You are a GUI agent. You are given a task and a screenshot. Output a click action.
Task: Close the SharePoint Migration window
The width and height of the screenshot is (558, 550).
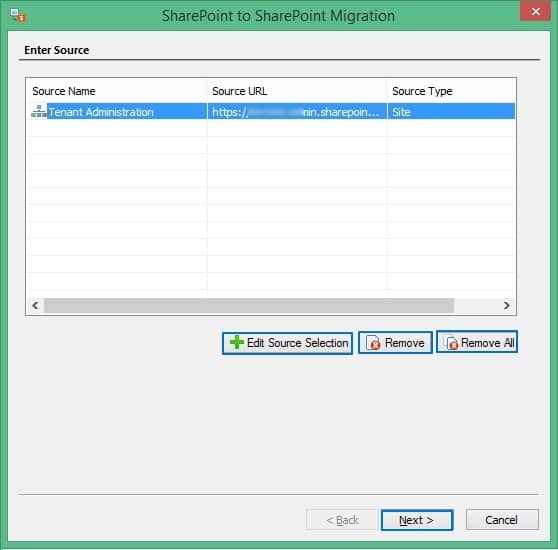[536, 11]
